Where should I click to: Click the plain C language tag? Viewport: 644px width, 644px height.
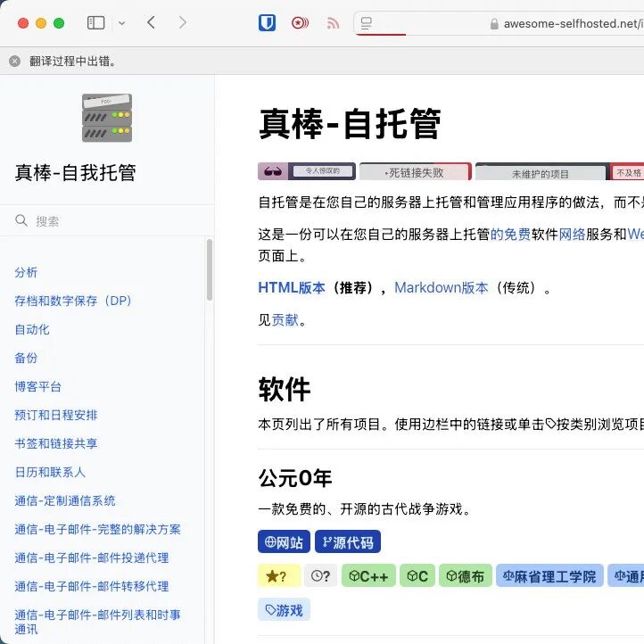point(417,576)
